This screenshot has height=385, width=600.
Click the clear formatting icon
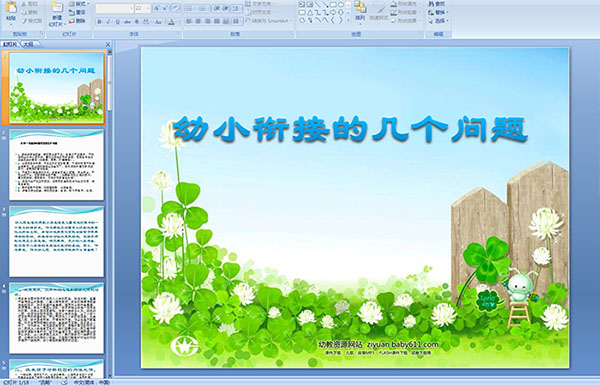(175, 8)
